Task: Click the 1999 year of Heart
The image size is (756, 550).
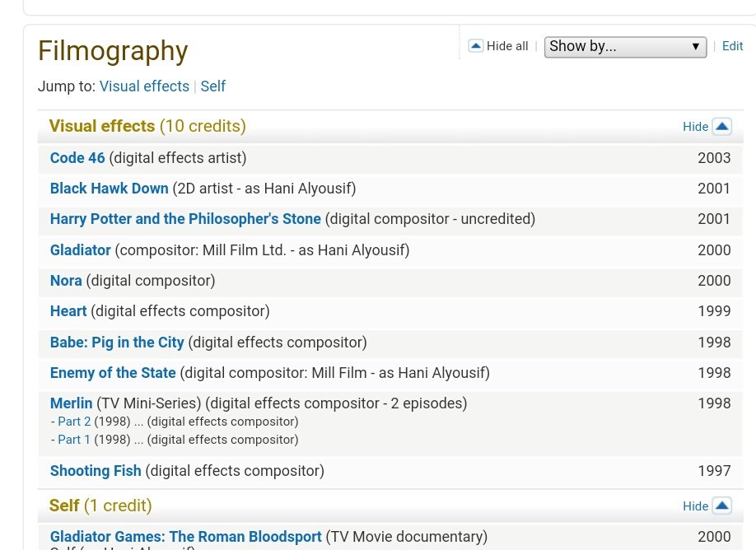Action: 714,311
